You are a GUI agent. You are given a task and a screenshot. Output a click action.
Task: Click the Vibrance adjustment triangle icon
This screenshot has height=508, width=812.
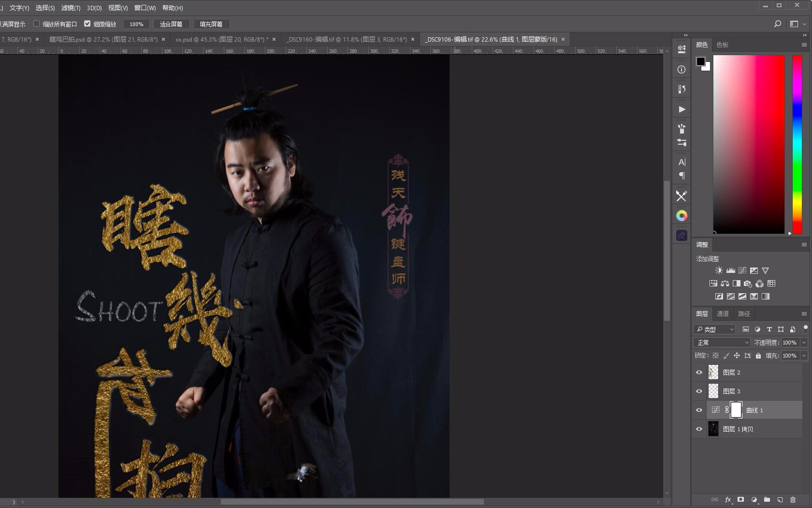point(765,270)
